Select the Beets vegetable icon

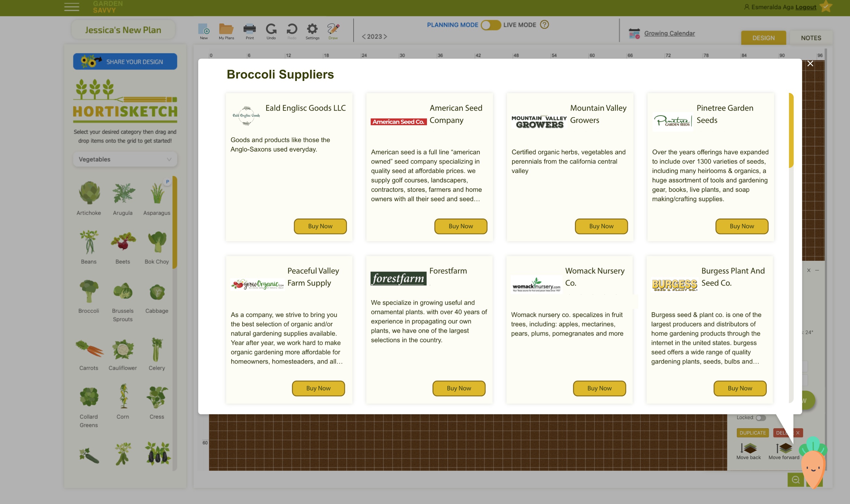(123, 242)
